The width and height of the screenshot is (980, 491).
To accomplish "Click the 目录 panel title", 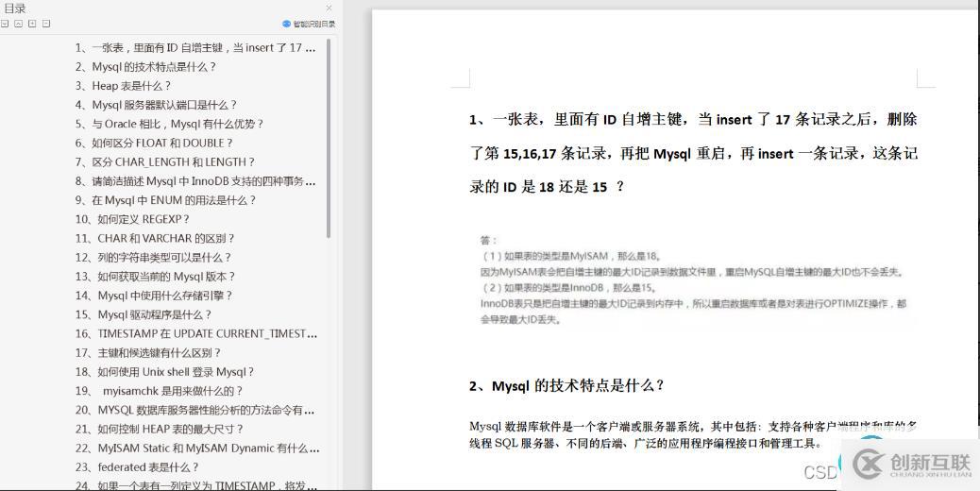I will tap(15, 8).
